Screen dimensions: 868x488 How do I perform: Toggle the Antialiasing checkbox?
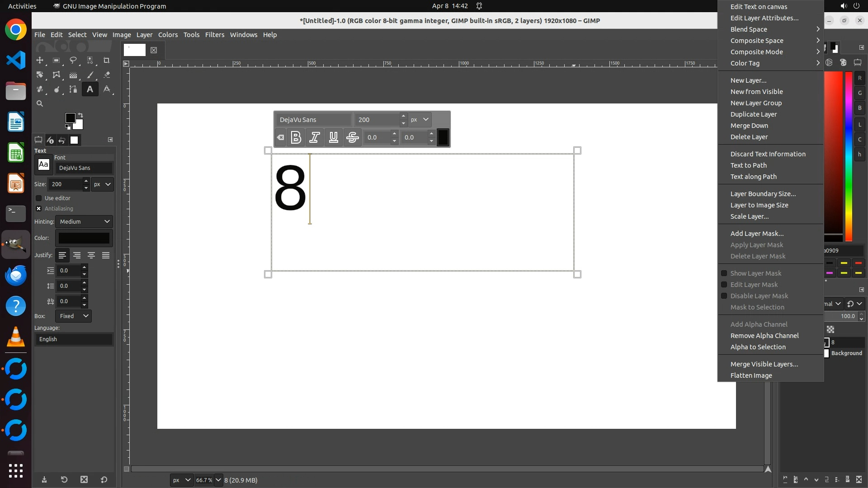point(39,209)
